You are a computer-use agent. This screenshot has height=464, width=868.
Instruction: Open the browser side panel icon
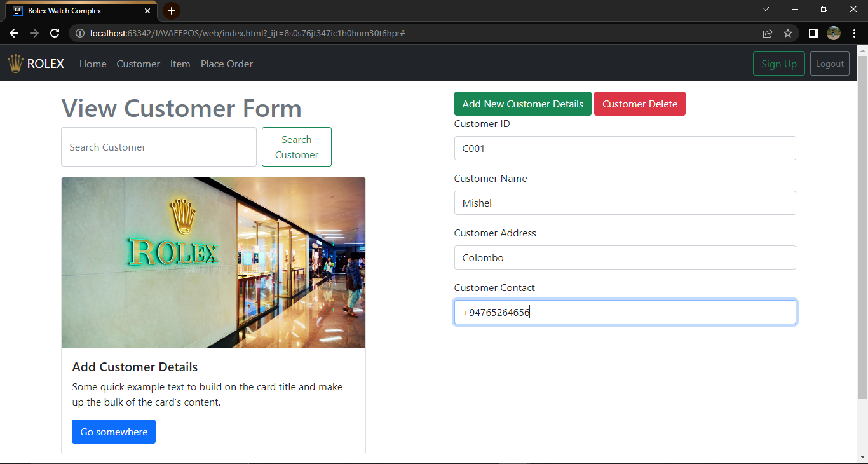813,33
